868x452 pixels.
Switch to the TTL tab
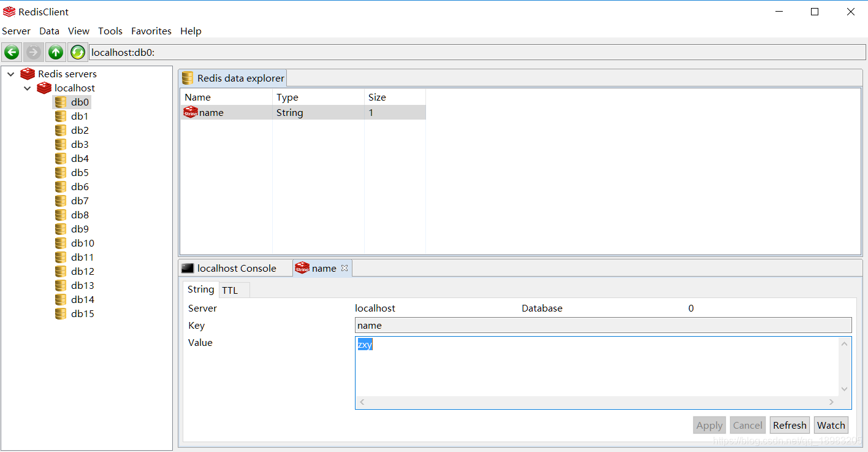[x=234, y=290]
